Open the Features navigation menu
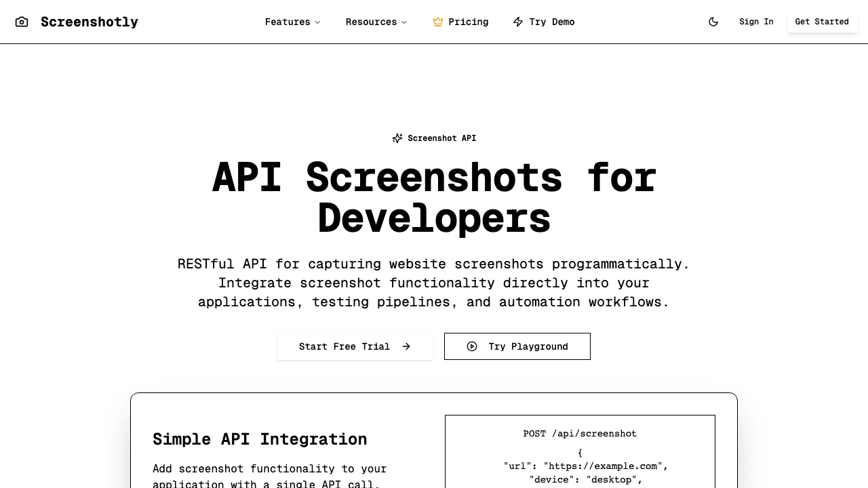Screen dimensions: 868x488 [x=288, y=22]
